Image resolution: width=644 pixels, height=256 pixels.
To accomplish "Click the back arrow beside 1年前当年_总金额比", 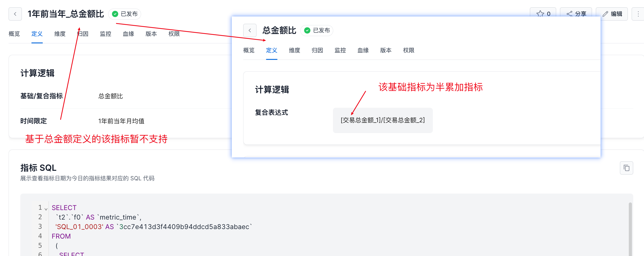I will pos(15,14).
